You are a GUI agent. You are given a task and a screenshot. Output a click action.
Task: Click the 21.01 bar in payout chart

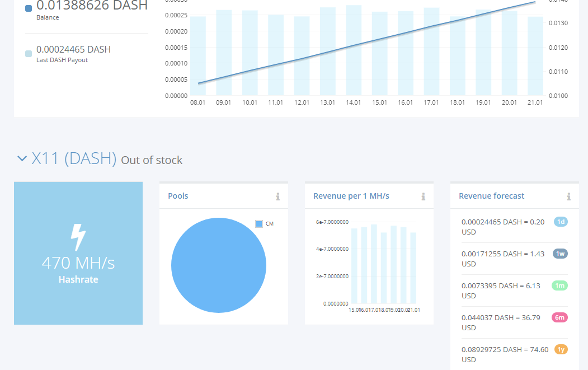pyautogui.click(x=535, y=56)
